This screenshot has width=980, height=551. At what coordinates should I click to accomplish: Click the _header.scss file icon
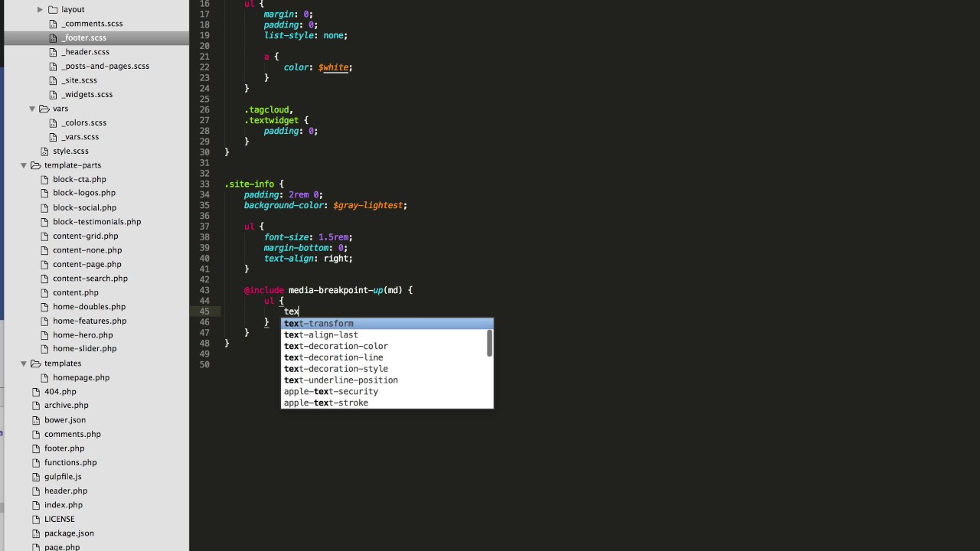(x=53, y=52)
